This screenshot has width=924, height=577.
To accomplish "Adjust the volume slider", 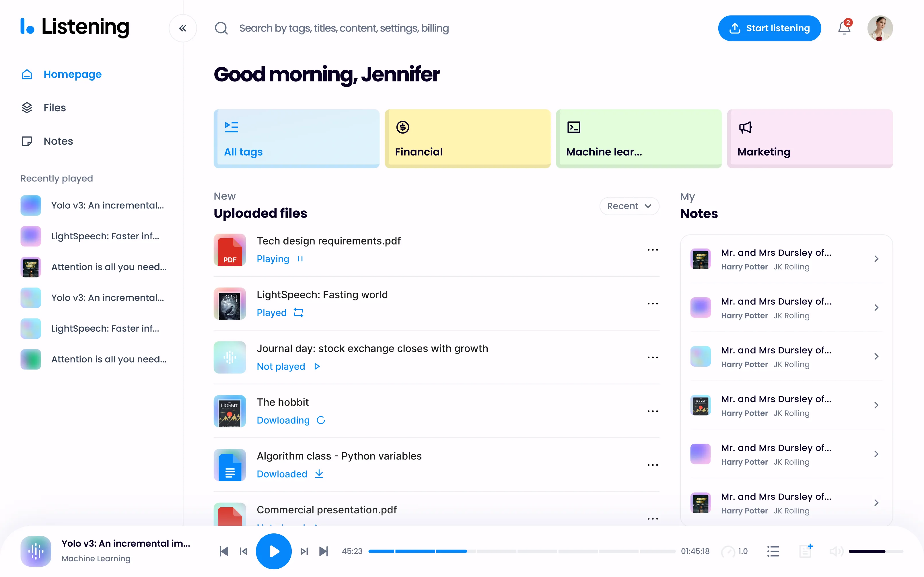I will (x=875, y=551).
